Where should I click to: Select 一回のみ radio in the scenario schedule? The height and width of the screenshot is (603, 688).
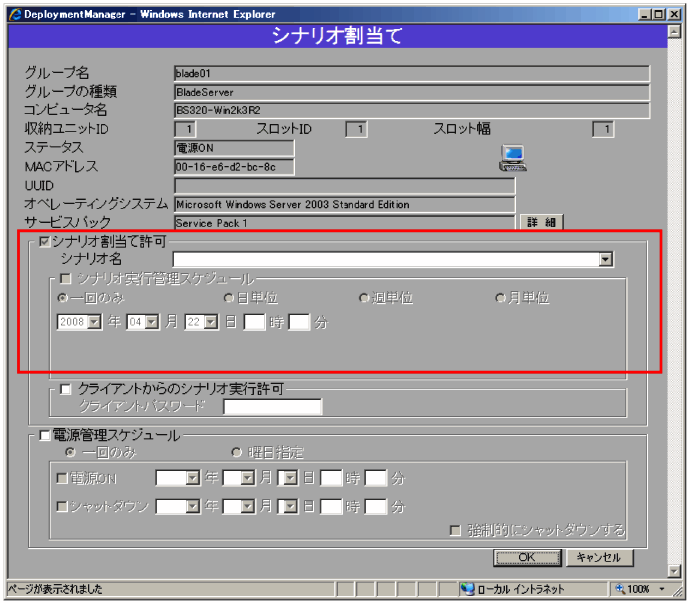click(63, 298)
